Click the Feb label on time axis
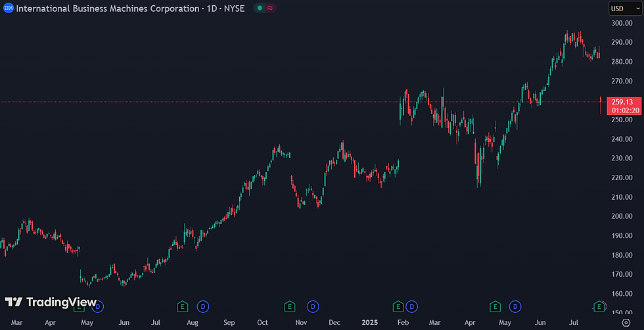Image resolution: width=644 pixels, height=330 pixels. pos(403,323)
